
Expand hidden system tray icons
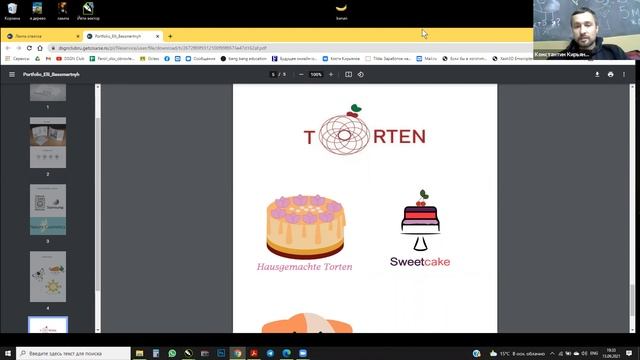coord(552,353)
